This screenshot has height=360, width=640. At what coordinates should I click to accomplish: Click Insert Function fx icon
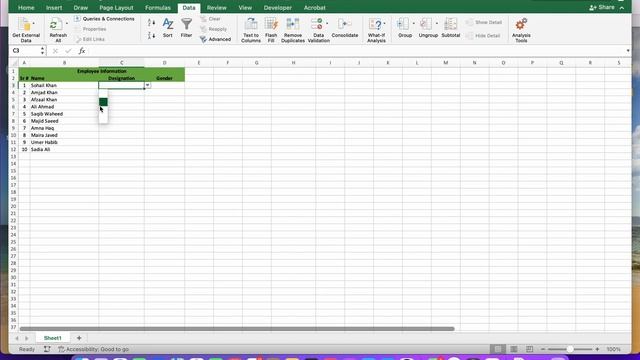click(82, 51)
